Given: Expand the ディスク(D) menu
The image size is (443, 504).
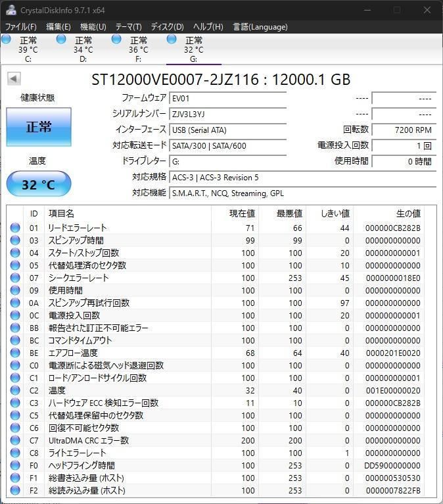Looking at the screenshot, I should [167, 27].
